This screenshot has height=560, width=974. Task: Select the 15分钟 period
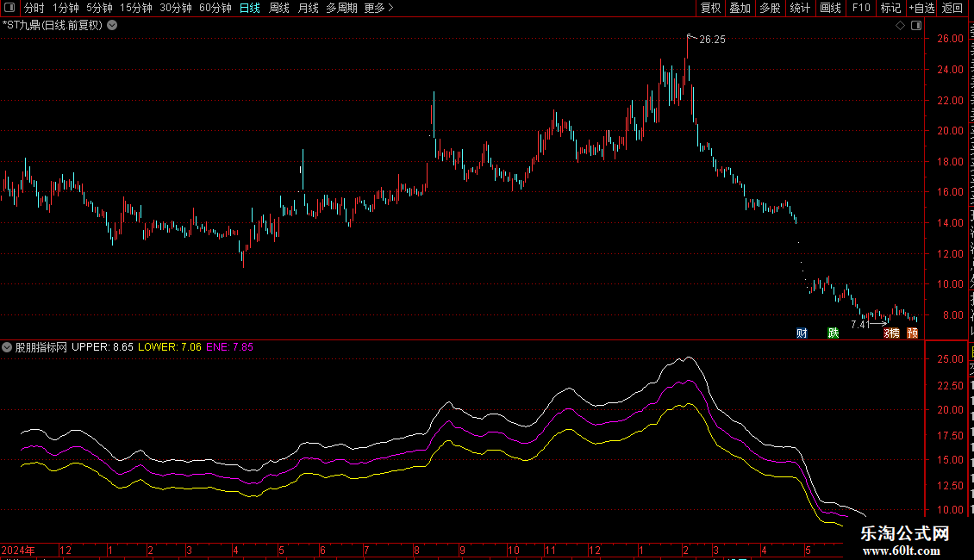tap(136, 8)
